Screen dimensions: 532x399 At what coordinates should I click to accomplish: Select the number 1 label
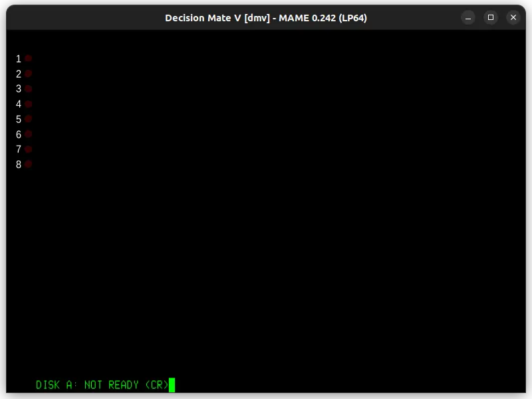(x=19, y=59)
